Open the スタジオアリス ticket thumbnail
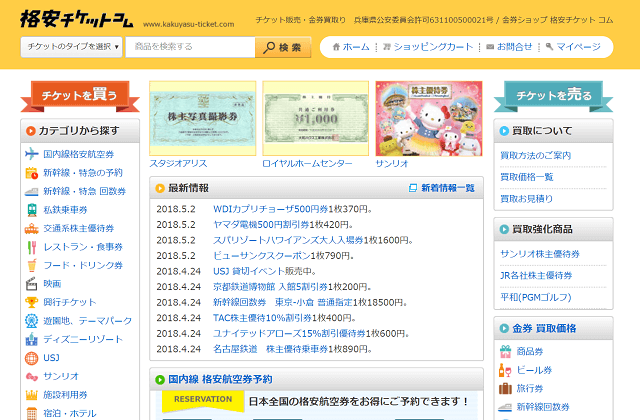Screen dimensions: 640x420 point(202,118)
